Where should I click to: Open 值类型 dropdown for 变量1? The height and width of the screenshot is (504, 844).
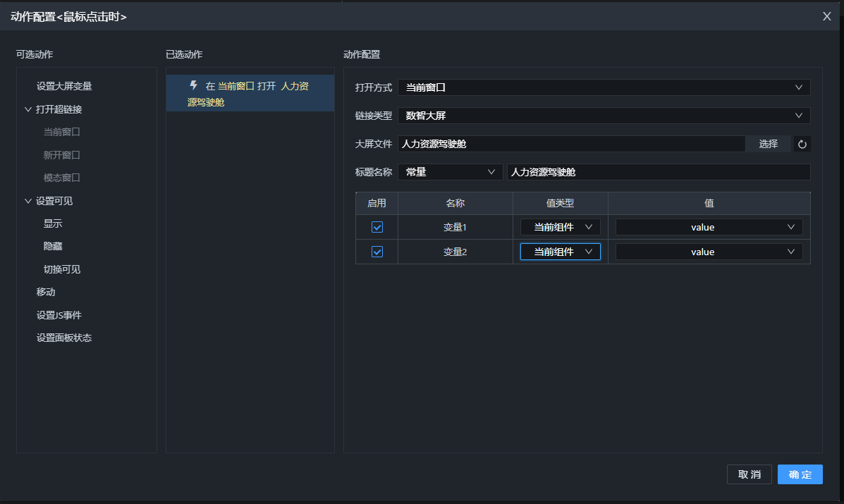pyautogui.click(x=561, y=227)
